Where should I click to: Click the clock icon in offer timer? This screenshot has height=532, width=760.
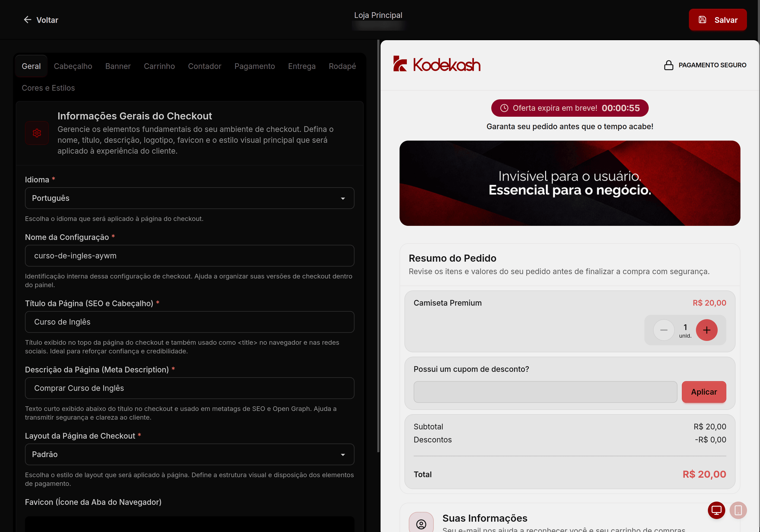click(504, 108)
